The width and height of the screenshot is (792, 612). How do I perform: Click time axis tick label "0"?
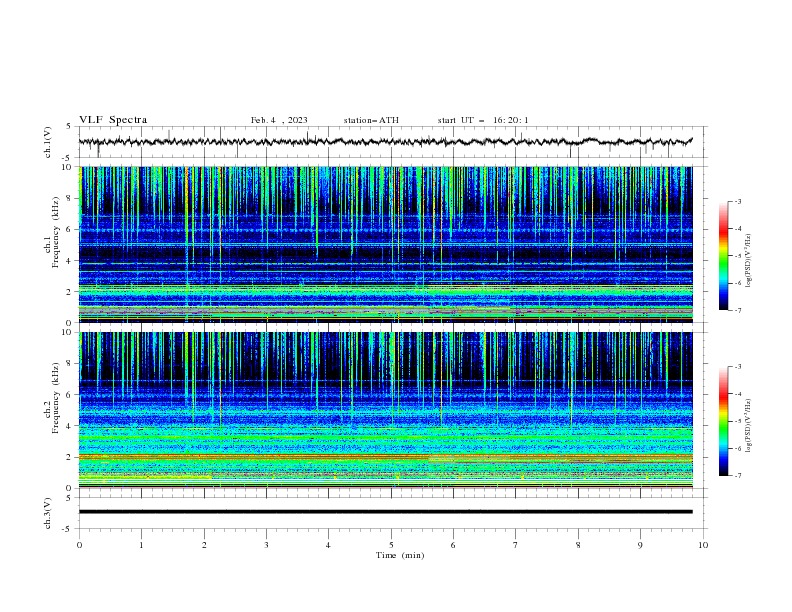pyautogui.click(x=79, y=545)
